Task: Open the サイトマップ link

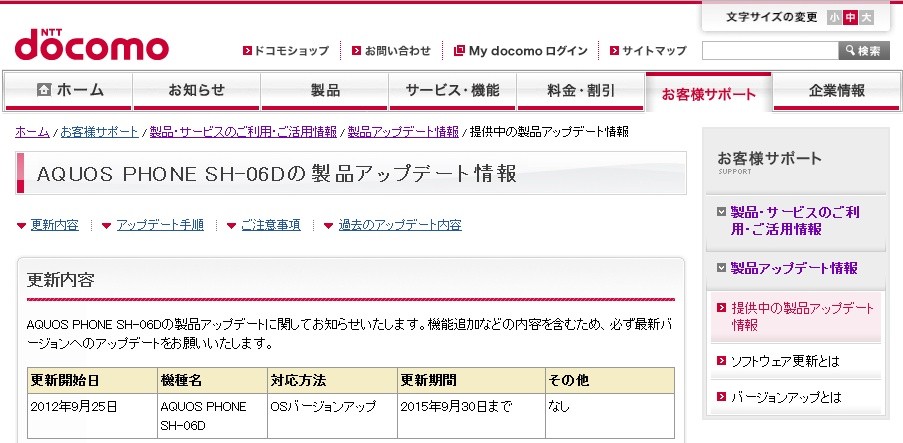Action: tap(654, 51)
